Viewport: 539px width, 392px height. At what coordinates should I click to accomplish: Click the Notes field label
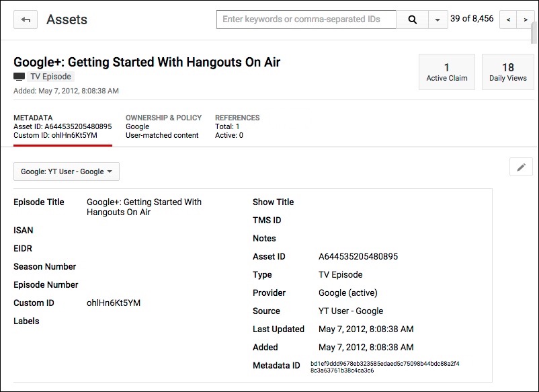point(264,239)
